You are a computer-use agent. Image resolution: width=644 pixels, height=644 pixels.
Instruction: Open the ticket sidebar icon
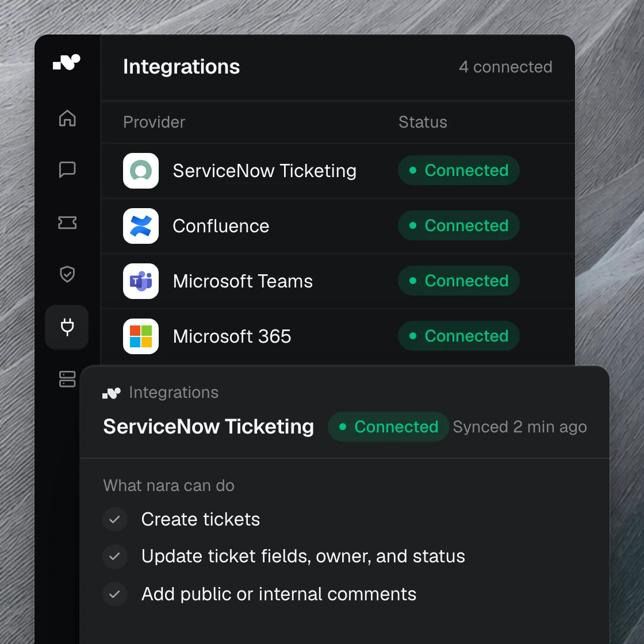67,223
